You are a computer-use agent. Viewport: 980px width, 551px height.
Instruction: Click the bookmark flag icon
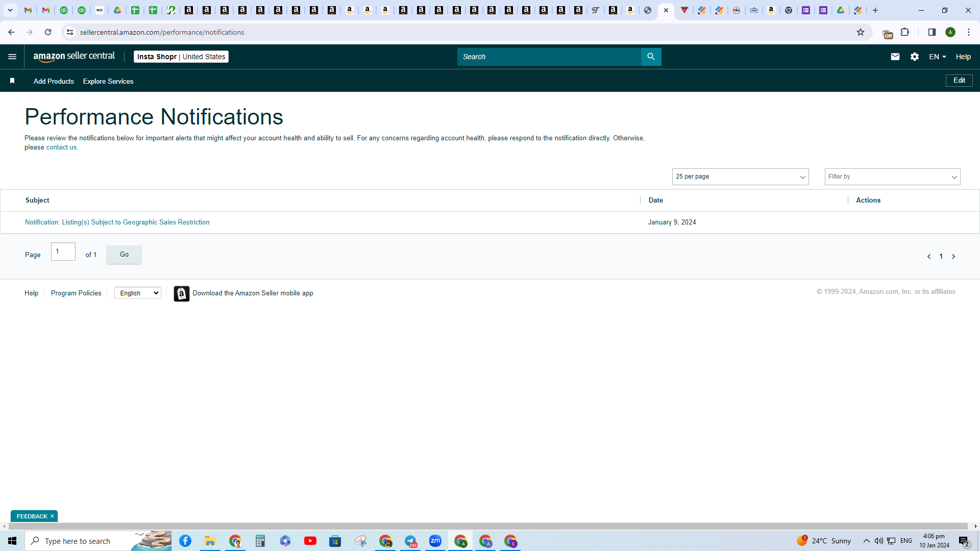pos(12,81)
